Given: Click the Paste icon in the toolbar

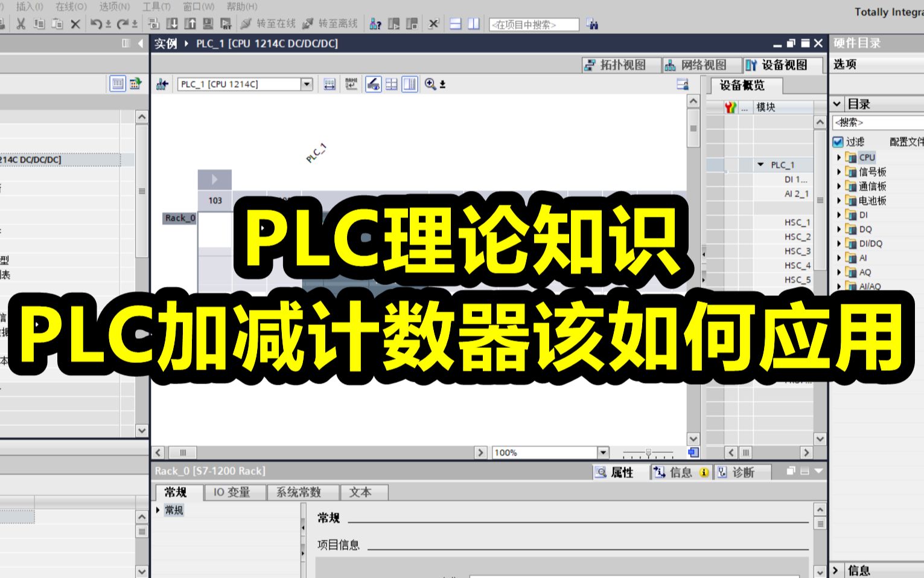Looking at the screenshot, I should 57,24.
